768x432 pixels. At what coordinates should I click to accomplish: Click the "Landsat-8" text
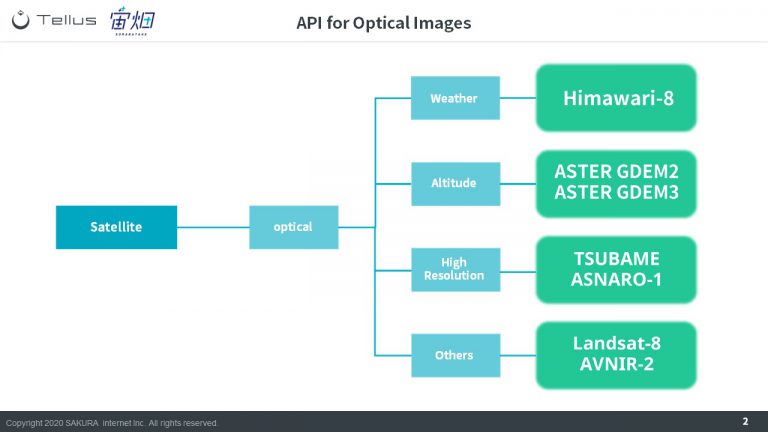click(617, 343)
